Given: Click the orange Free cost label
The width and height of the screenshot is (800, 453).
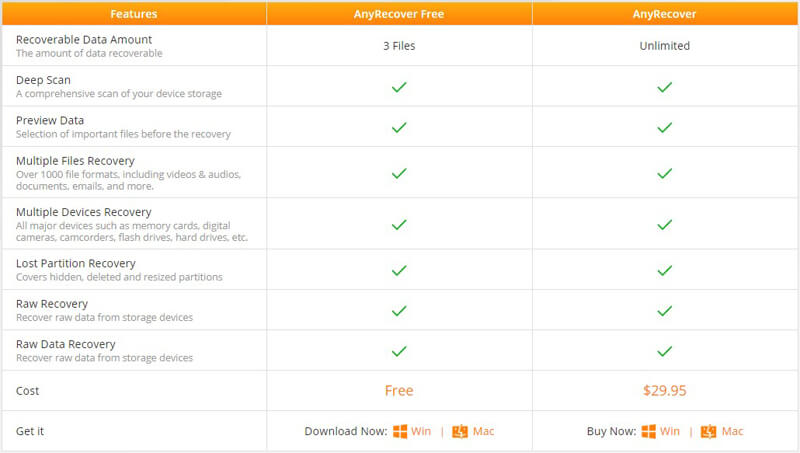Looking at the screenshot, I should [399, 391].
